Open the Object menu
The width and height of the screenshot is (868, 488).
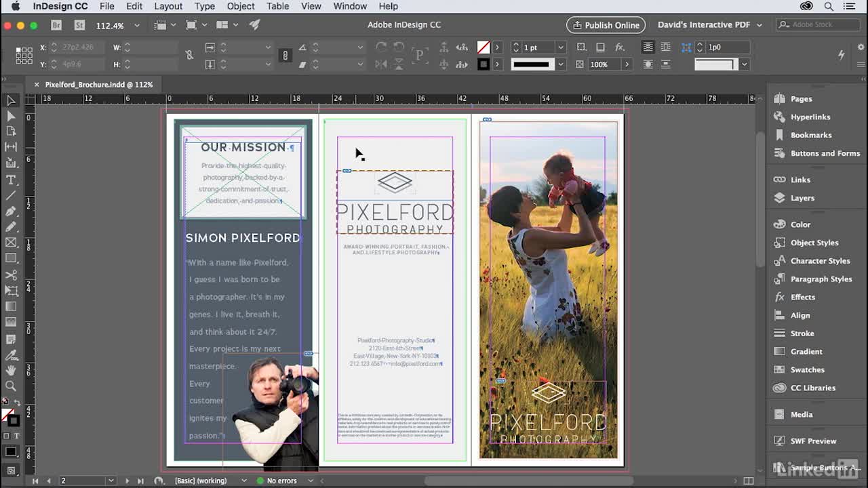(241, 6)
